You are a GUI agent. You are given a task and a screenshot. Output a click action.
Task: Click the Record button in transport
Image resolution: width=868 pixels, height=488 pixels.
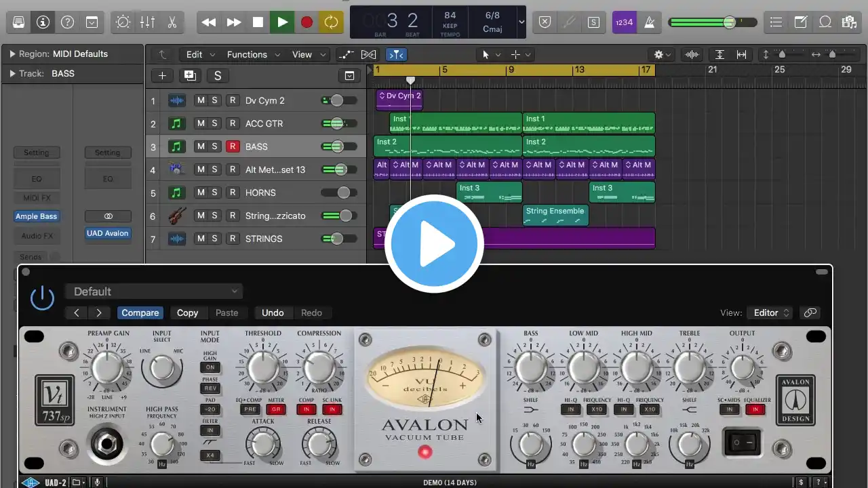pos(307,22)
